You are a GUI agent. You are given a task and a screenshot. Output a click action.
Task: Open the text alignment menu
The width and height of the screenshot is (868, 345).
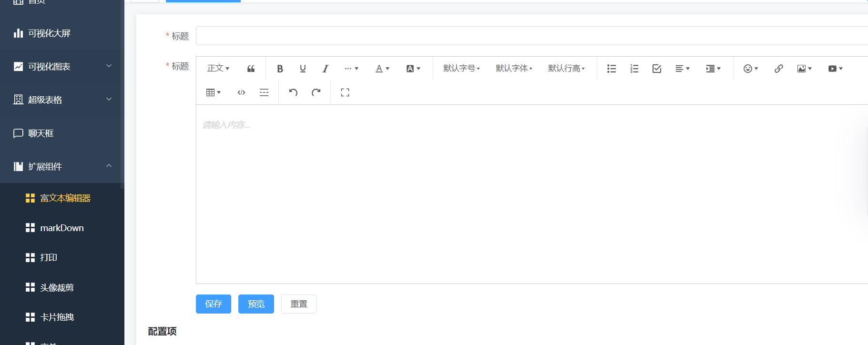pyautogui.click(x=683, y=69)
